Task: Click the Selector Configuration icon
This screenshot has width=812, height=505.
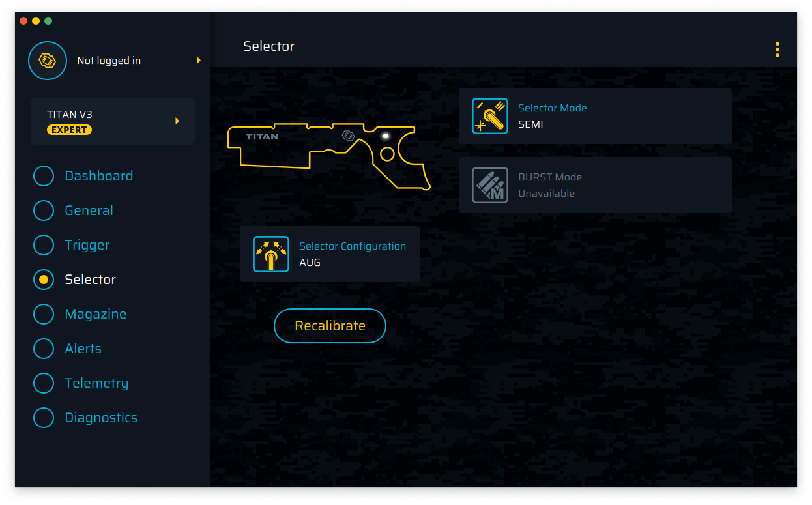Action: coord(270,254)
